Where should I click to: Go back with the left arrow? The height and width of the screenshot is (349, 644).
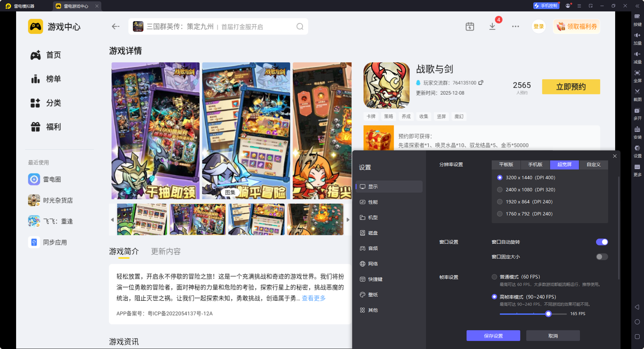(x=116, y=27)
